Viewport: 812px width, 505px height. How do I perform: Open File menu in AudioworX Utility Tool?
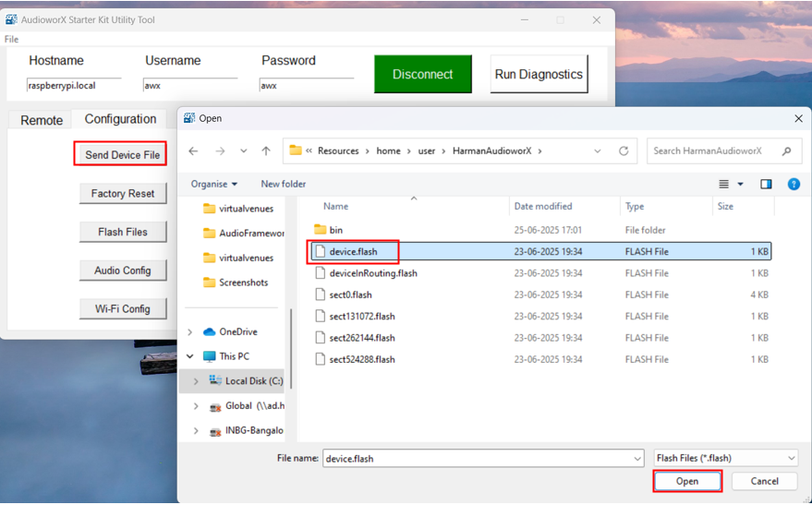(x=11, y=40)
